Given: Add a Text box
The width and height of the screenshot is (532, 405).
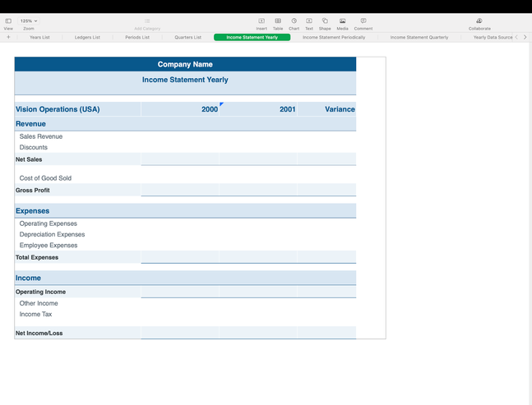Looking at the screenshot, I should 309,21.
